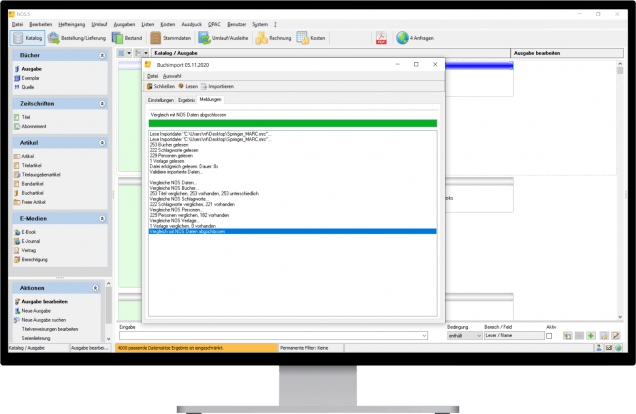This screenshot has width=636, height=414.
Task: Open the Bedingung 'enthält' dropdown
Action: pyautogui.click(x=478, y=336)
